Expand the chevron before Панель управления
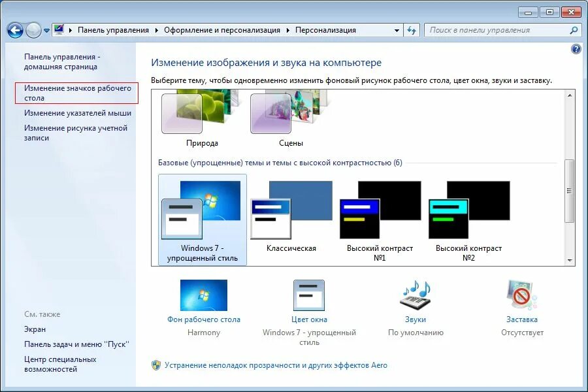This screenshot has height=392, width=588. pos(70,30)
